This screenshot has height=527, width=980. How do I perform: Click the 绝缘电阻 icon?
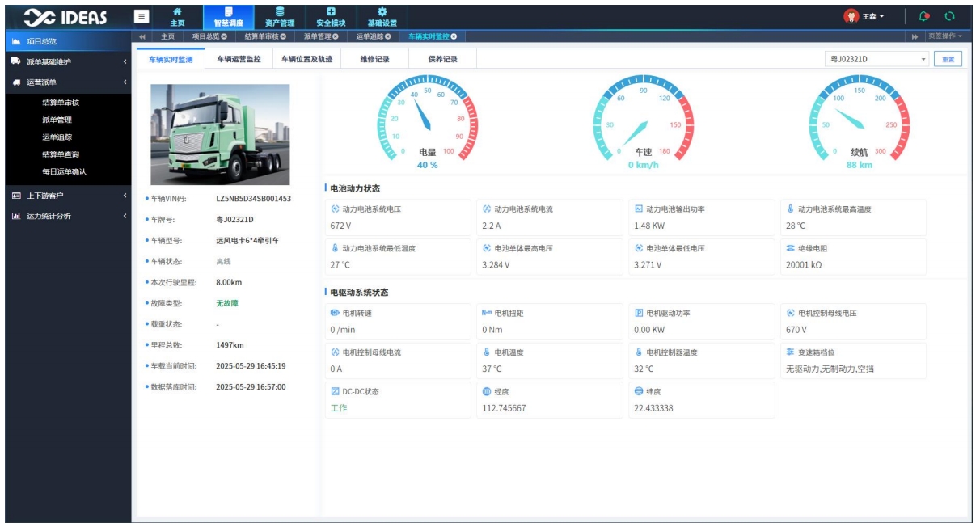click(x=791, y=248)
